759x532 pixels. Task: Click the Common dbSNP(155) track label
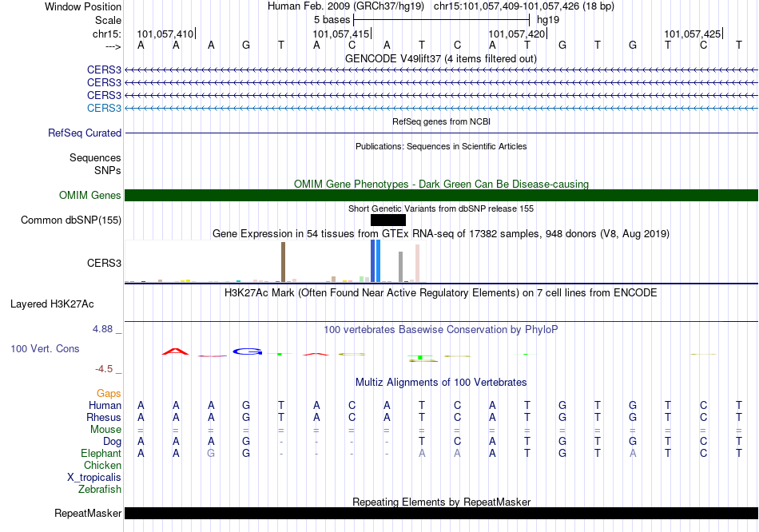[71, 220]
